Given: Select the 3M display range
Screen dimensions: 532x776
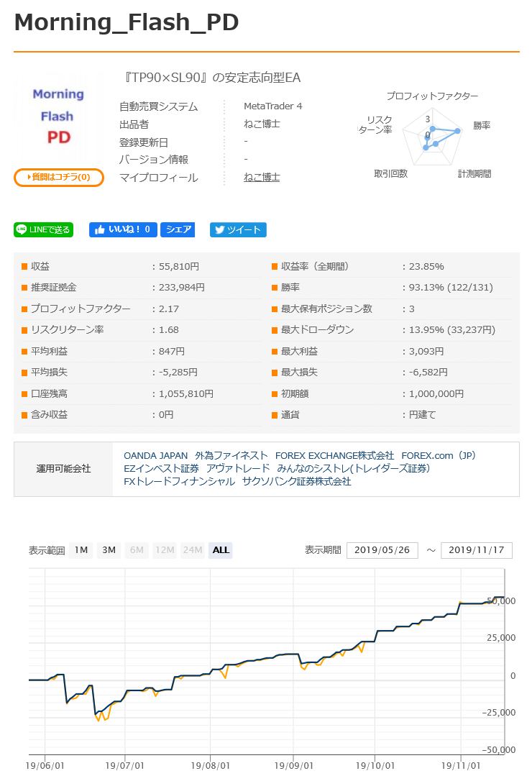Looking at the screenshot, I should [x=109, y=550].
